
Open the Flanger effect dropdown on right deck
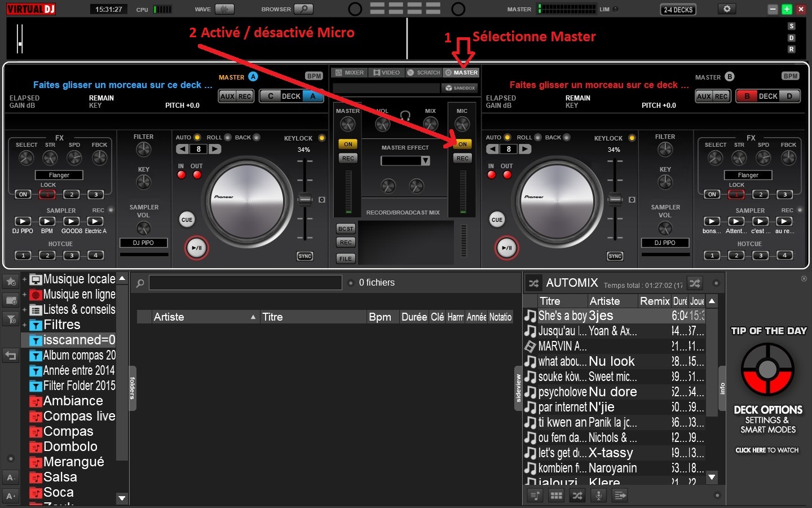point(748,175)
